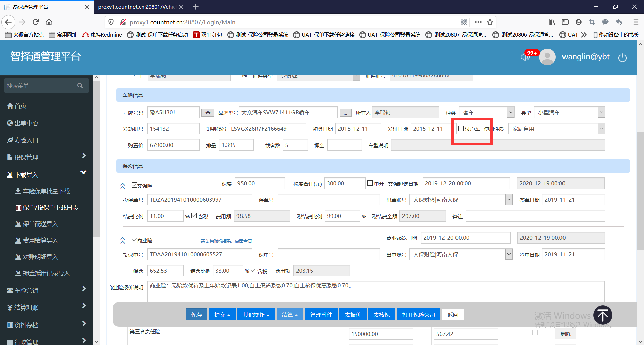This screenshot has height=345, width=644.
Task: Click the search magnifier in sidebar
Action: tap(80, 86)
